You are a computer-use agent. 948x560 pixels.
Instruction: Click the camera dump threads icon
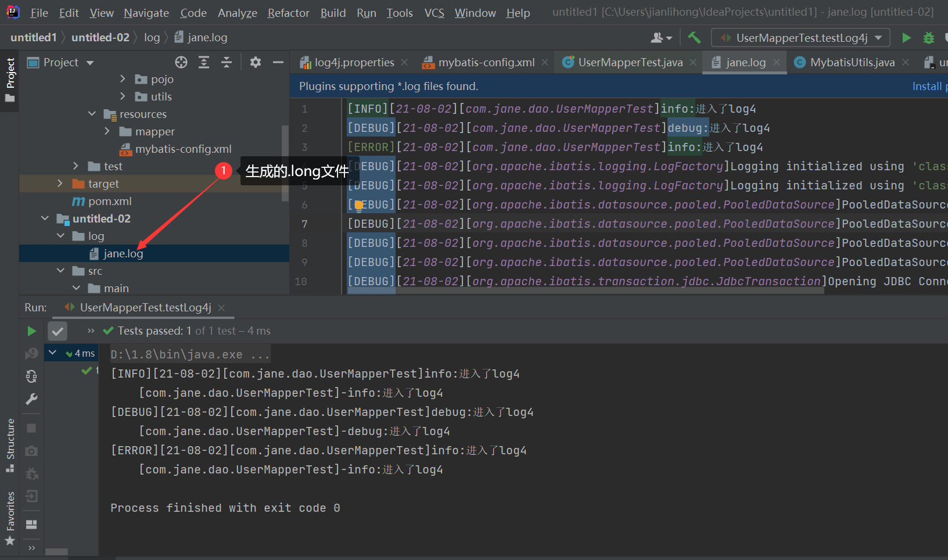31,451
